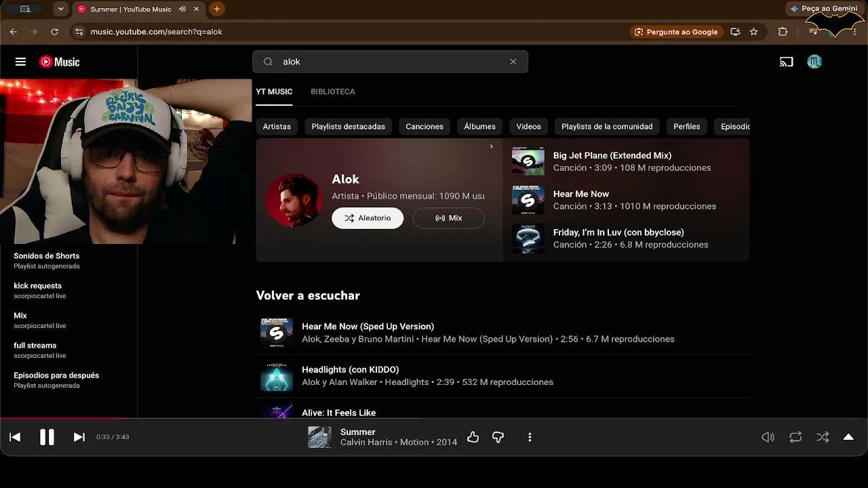Close the Summer YouTube Music tab
Screen dimensions: 868x488
pos(197,9)
